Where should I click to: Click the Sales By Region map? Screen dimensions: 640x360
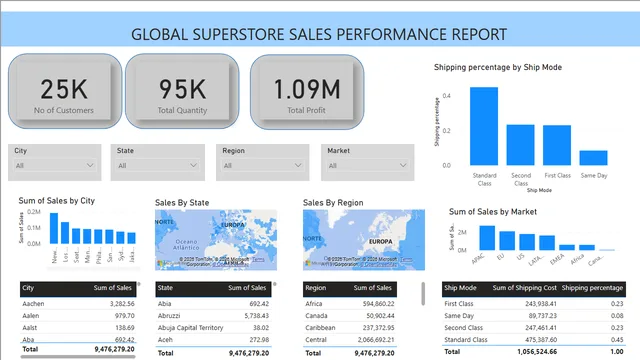pyautogui.click(x=364, y=240)
